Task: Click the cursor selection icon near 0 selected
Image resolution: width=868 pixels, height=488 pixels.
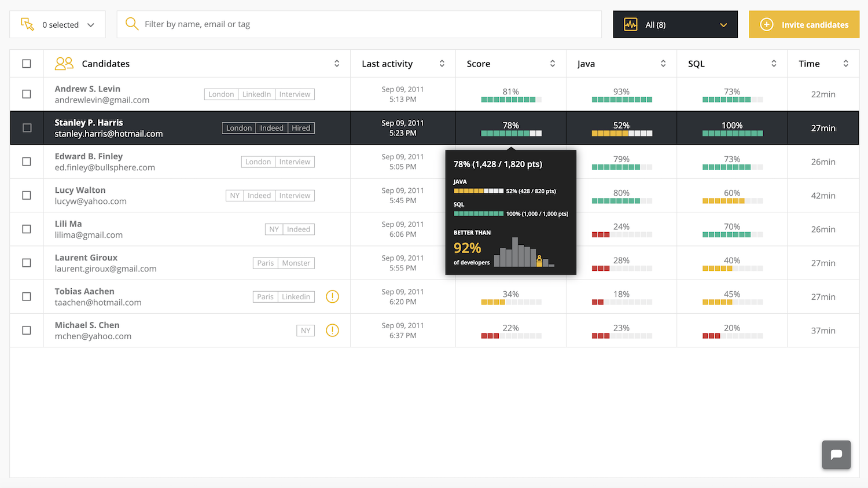Action: 27,24
